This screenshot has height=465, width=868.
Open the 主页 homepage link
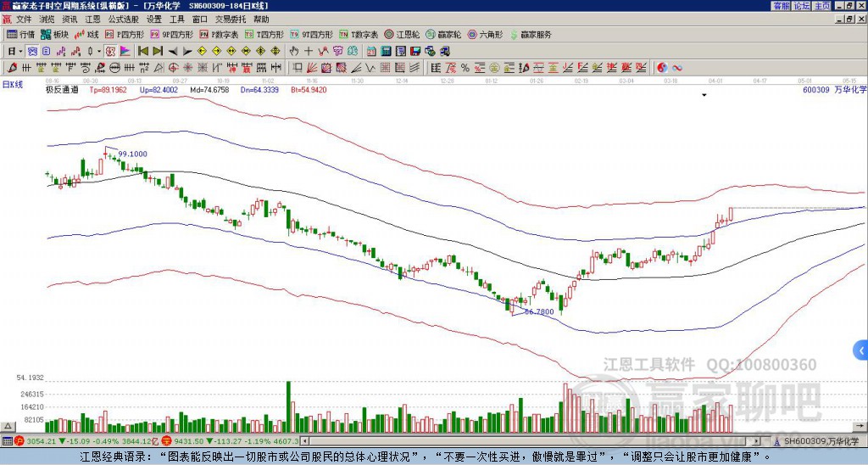[822, 6]
